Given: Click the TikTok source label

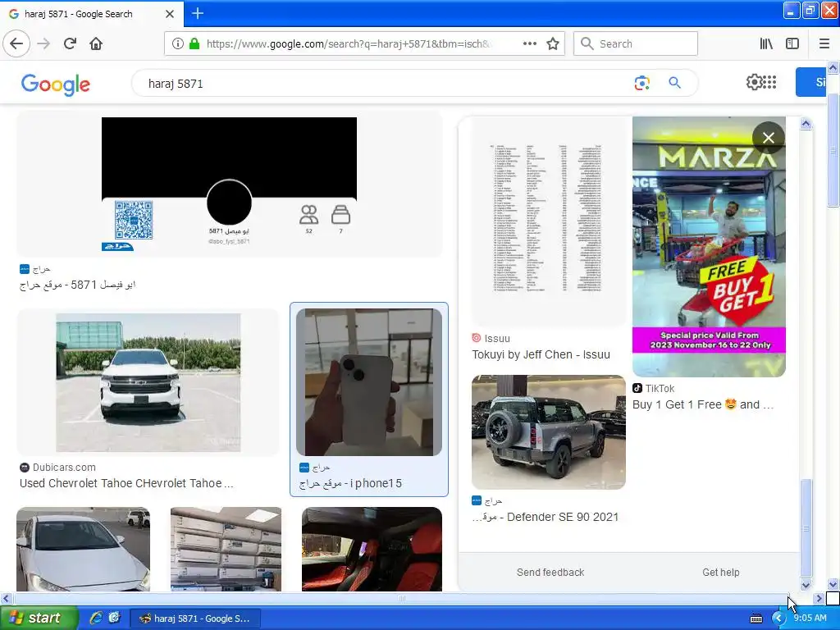Looking at the screenshot, I should click(x=660, y=388).
